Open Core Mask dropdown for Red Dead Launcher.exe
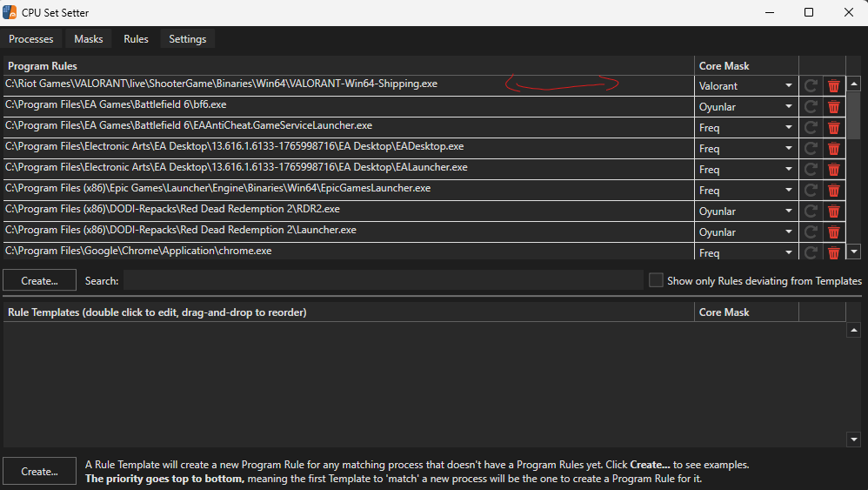The height and width of the screenshot is (490, 868). pos(746,232)
